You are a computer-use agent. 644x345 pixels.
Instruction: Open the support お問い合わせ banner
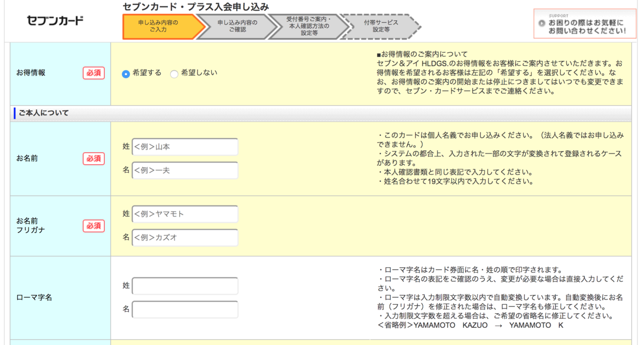tap(584, 24)
